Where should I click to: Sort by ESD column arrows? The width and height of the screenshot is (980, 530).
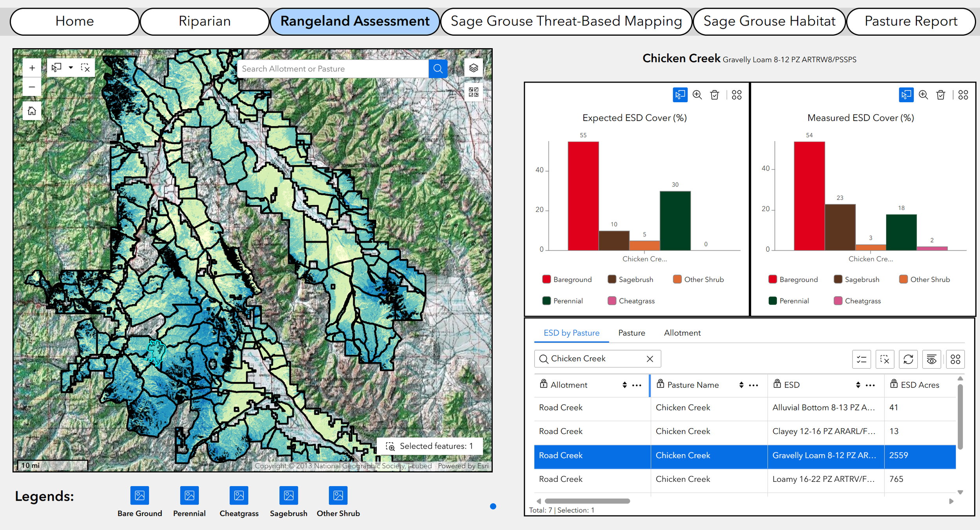point(858,385)
